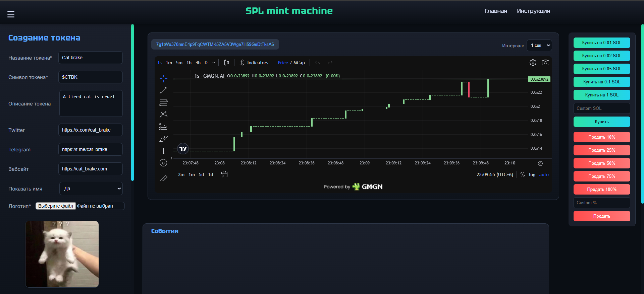Click Продать 50% button
Image resolution: width=644 pixels, height=294 pixels.
coord(601,163)
